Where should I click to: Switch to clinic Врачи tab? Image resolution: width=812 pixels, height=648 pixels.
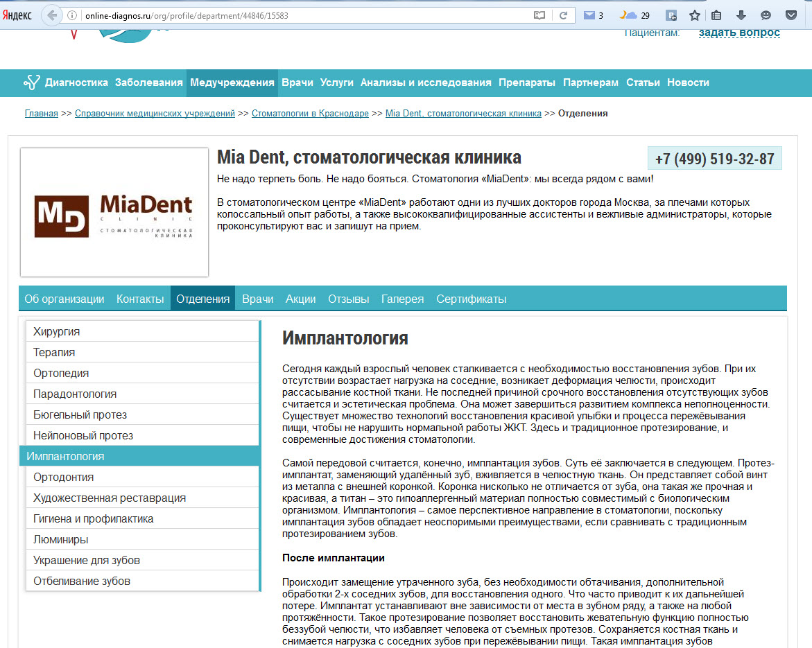258,299
